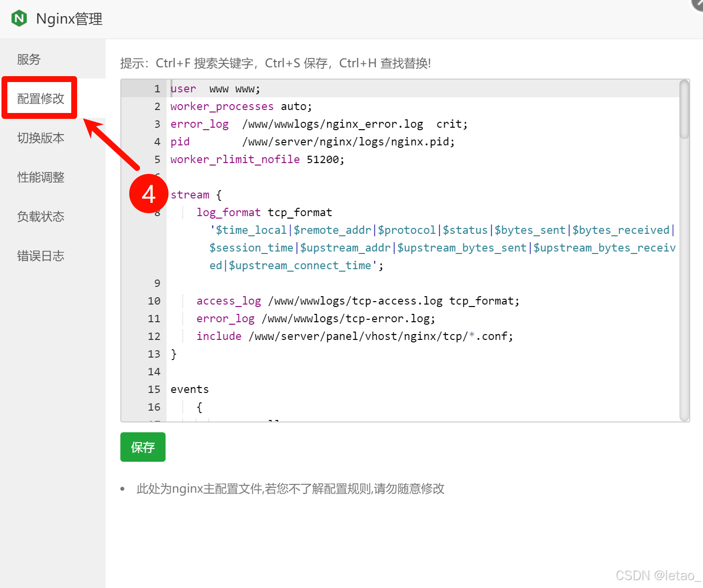Click line 1 'user www www;' in editor
The width and height of the screenshot is (703, 588).
coord(215,89)
